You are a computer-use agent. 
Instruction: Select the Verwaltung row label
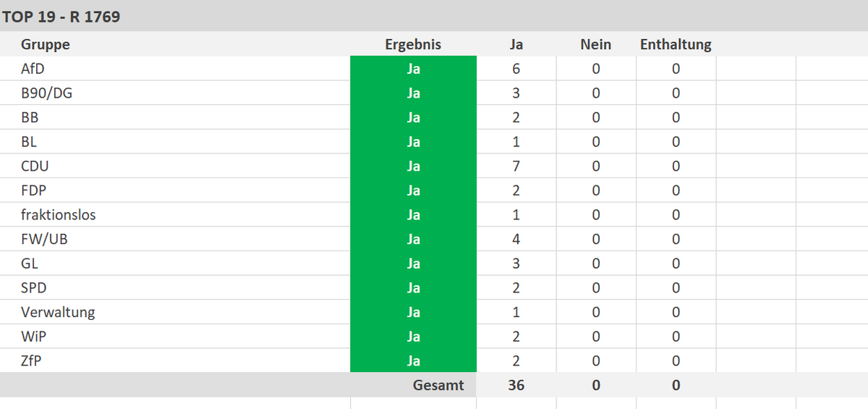tap(58, 312)
